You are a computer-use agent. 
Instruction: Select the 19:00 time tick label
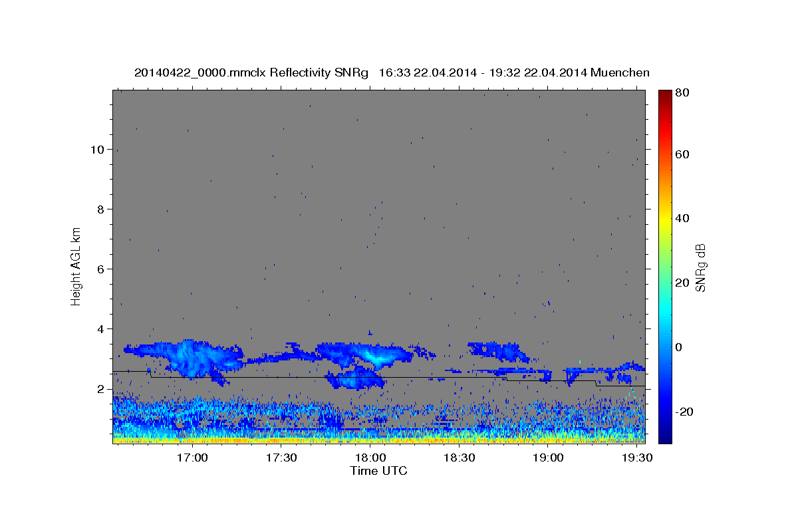click(x=548, y=458)
